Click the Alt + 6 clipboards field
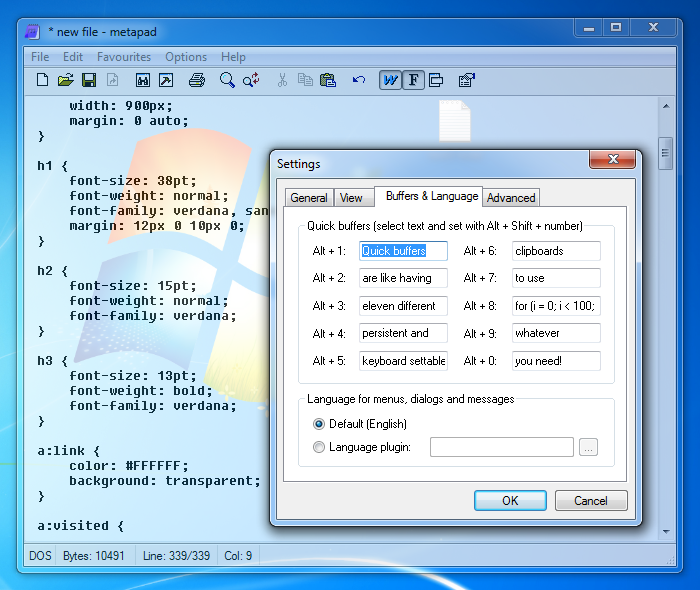This screenshot has width=700, height=590. pyautogui.click(x=556, y=251)
